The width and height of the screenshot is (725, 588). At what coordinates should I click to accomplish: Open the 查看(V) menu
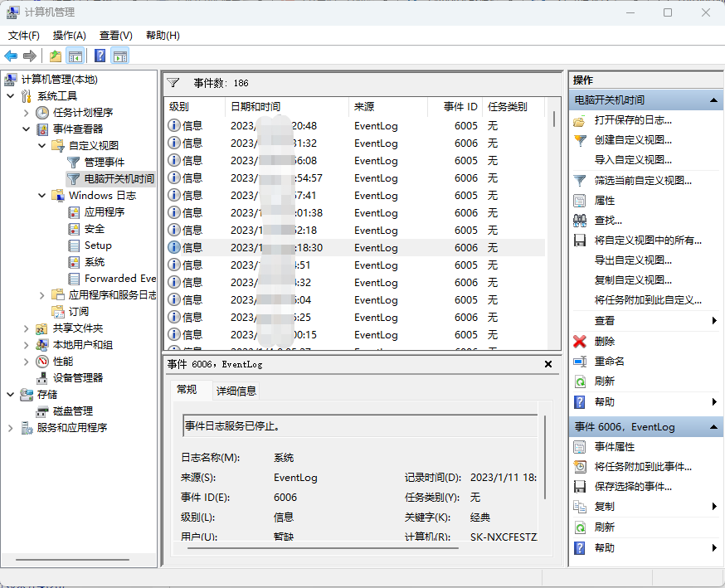point(116,36)
